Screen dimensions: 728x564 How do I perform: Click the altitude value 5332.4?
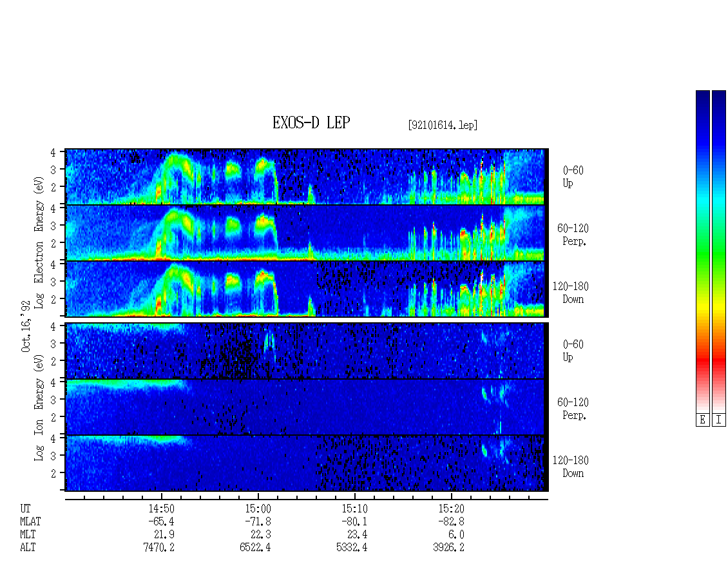[x=352, y=547]
